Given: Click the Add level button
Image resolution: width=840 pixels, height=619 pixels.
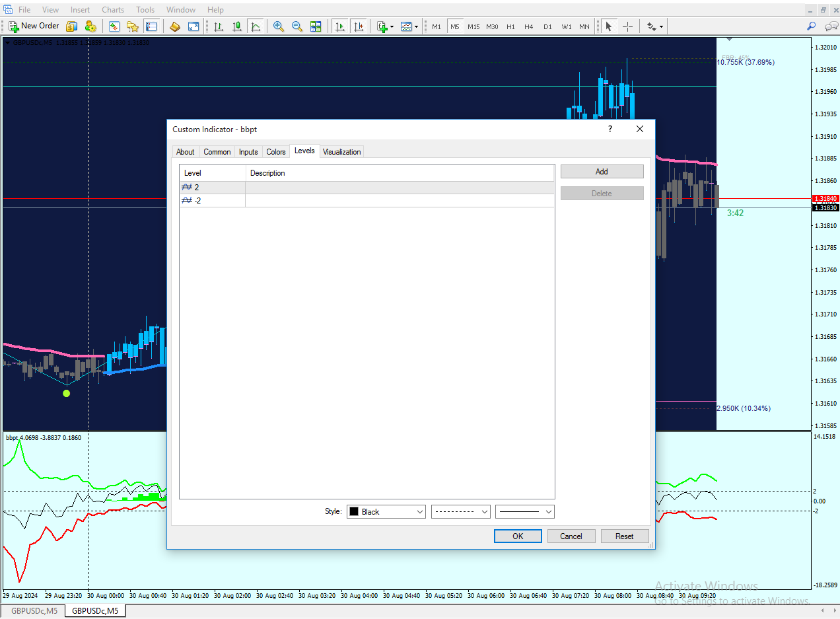Looking at the screenshot, I should (602, 172).
